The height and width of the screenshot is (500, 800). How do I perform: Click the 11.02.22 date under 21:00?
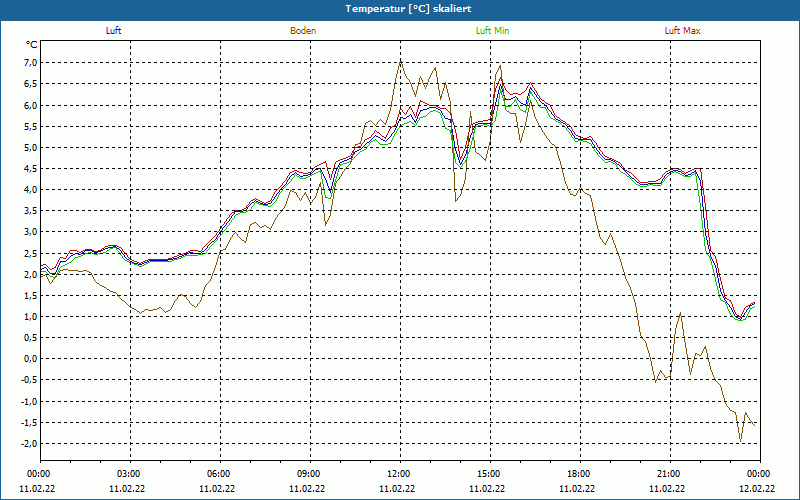click(666, 488)
